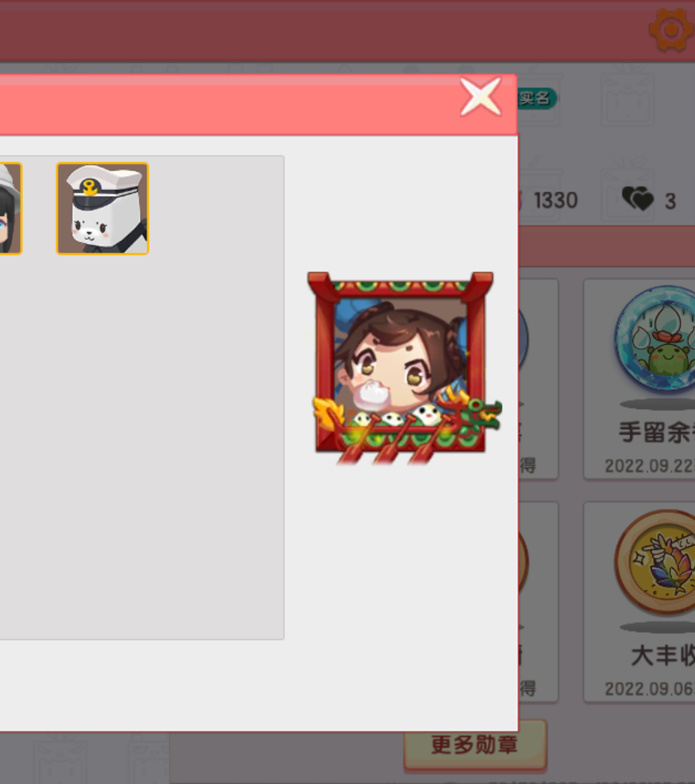Click the dragon boat framed avatar preview
The width and height of the screenshot is (695, 784).
404,368
